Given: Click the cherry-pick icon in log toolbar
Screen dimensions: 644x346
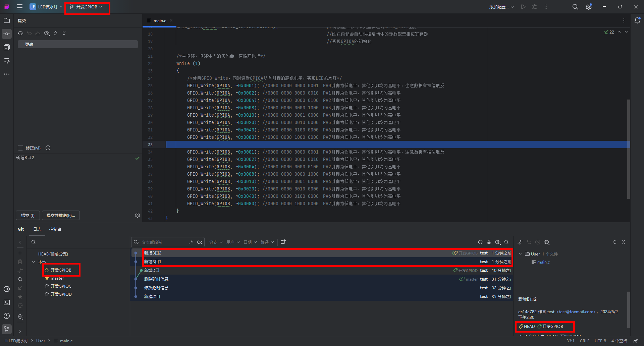Looking at the screenshot, I should pos(489,242).
